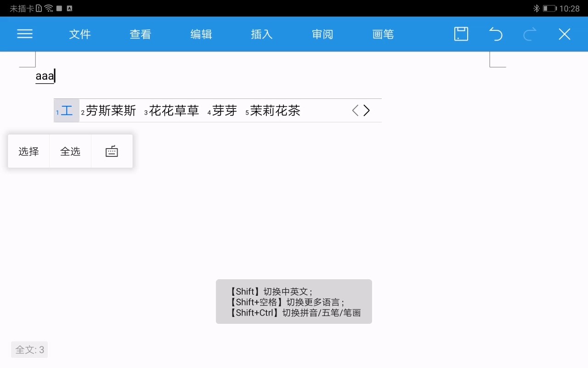Image resolution: width=588 pixels, height=368 pixels.
Task: Open the 编辑 tab
Action: 201,34
